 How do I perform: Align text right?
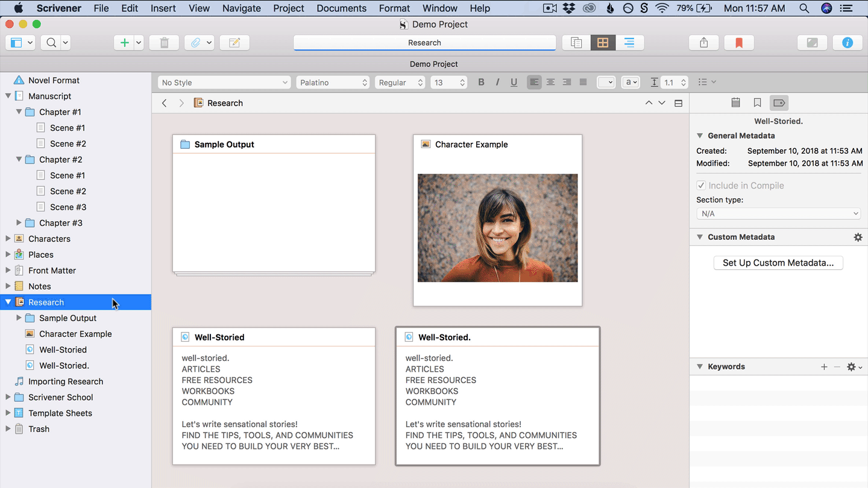[x=567, y=83]
